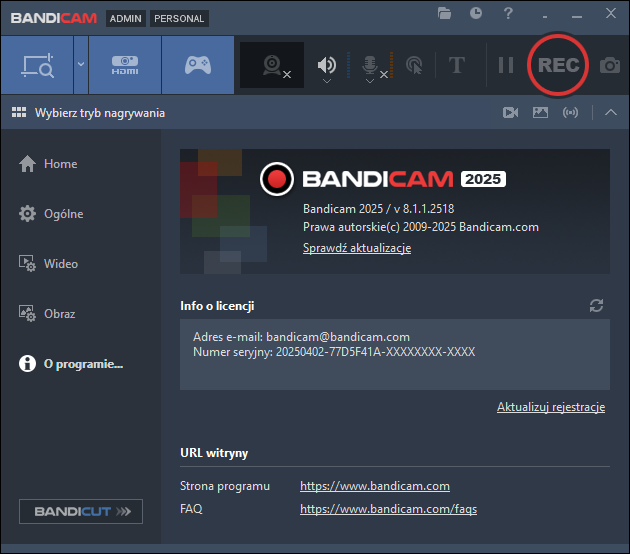Click the Bandicam red record logo
The image size is (630, 554).
277,179
